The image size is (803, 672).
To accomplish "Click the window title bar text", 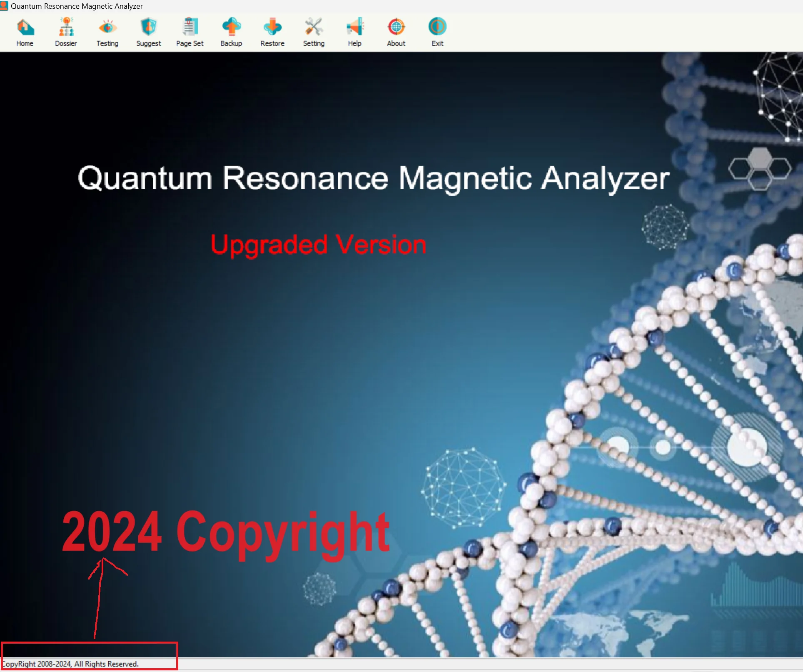I will [77, 6].
